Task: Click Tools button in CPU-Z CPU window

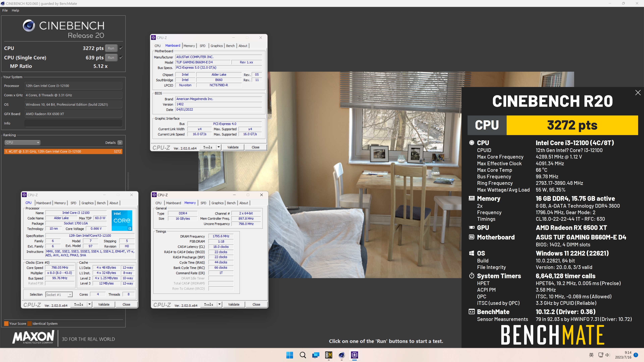Action: 78,304
